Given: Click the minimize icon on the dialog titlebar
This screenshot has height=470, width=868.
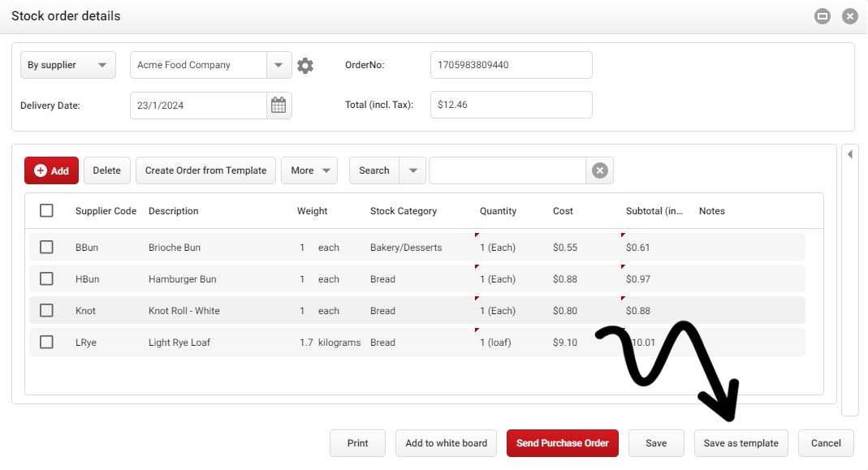Looking at the screenshot, I should (x=822, y=15).
